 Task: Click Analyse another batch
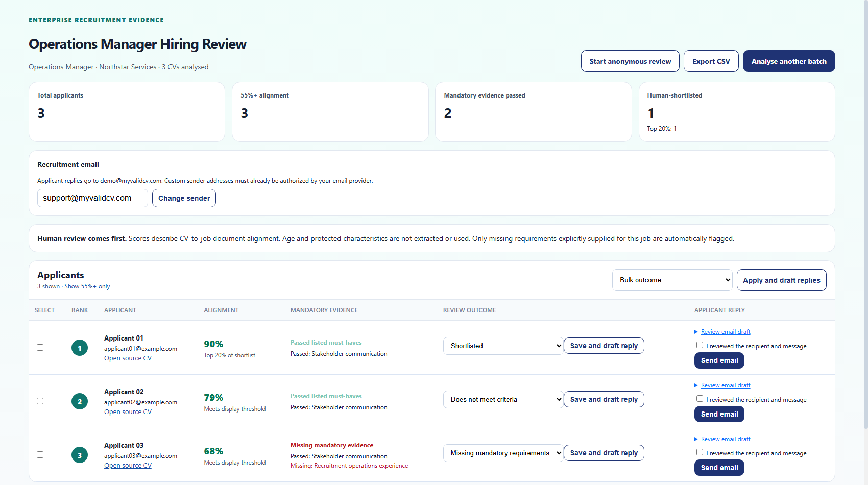[x=789, y=61]
